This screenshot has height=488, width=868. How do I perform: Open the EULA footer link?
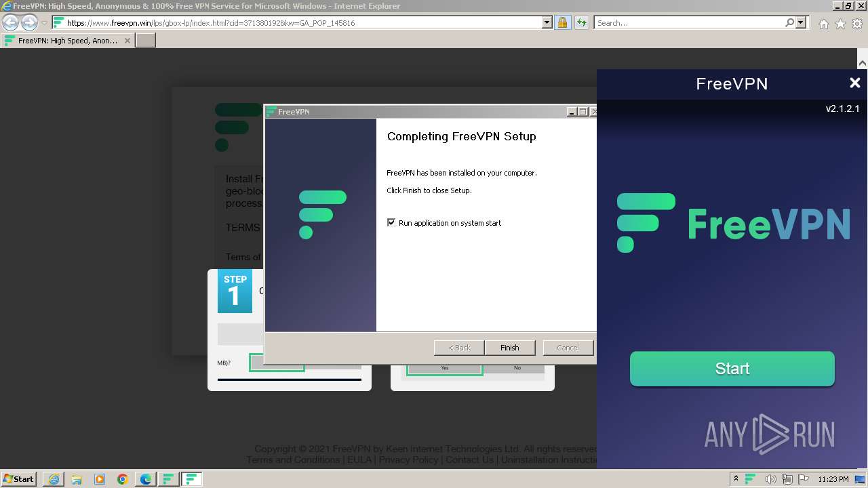[x=359, y=460]
